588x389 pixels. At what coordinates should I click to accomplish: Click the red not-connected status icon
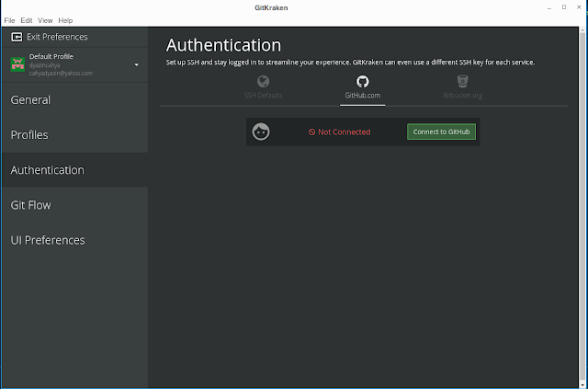pyautogui.click(x=311, y=132)
